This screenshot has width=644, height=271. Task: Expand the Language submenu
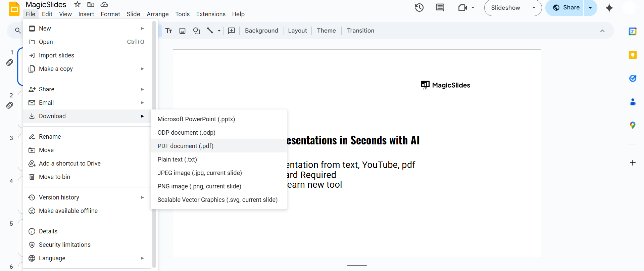[x=142, y=258]
